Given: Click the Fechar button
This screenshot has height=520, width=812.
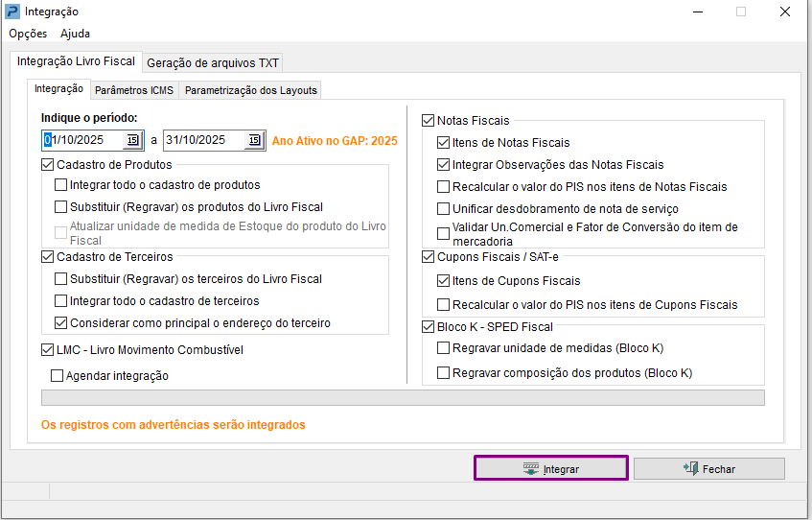Looking at the screenshot, I should (708, 468).
